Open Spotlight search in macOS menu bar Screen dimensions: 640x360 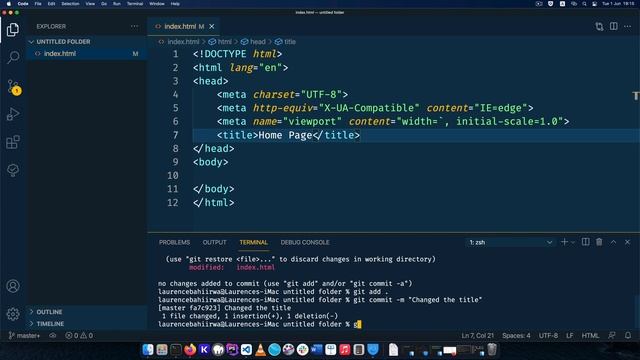pyautogui.click(x=584, y=4)
